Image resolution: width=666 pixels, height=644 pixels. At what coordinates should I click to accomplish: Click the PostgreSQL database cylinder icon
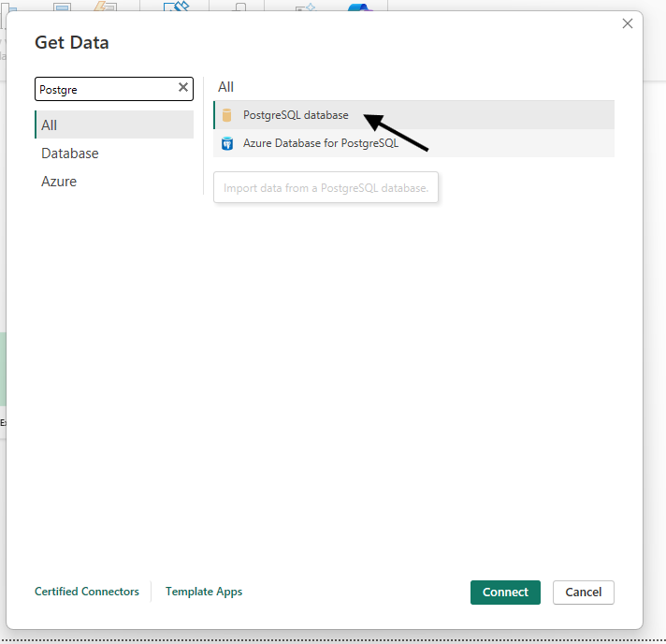click(226, 115)
